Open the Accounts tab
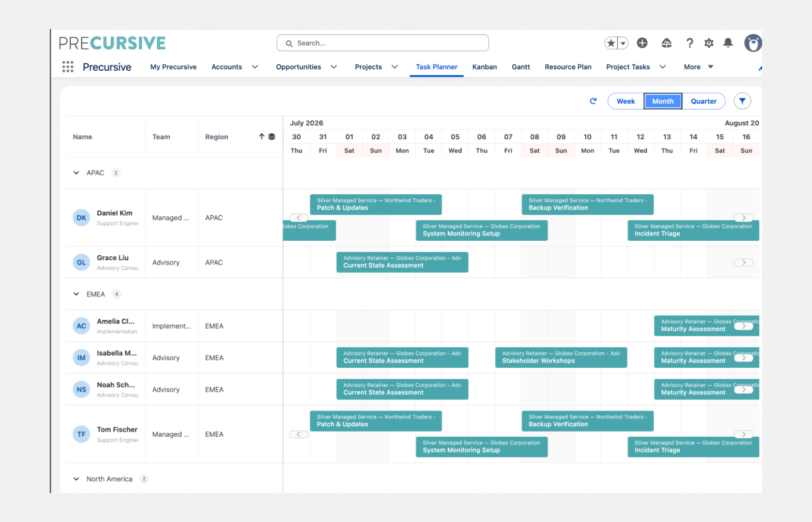This screenshot has width=812, height=522. (x=227, y=67)
